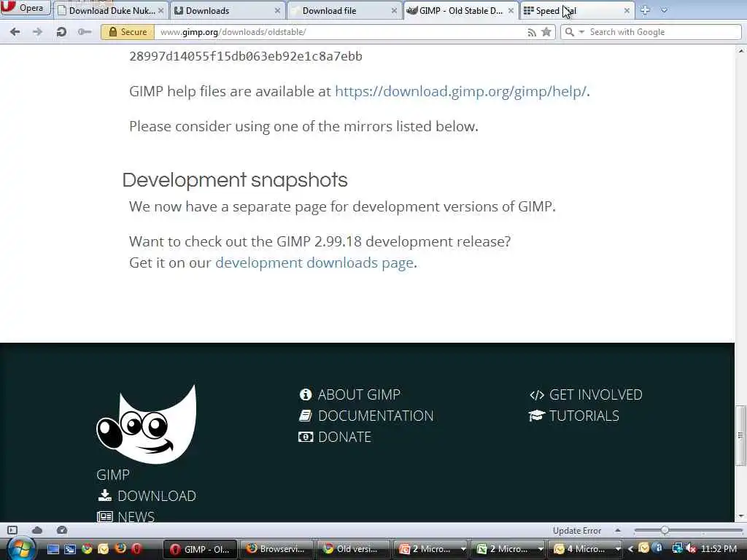Viewport: 747px width, 560px height.
Task: Open the Windows Start orb
Action: coord(21,548)
